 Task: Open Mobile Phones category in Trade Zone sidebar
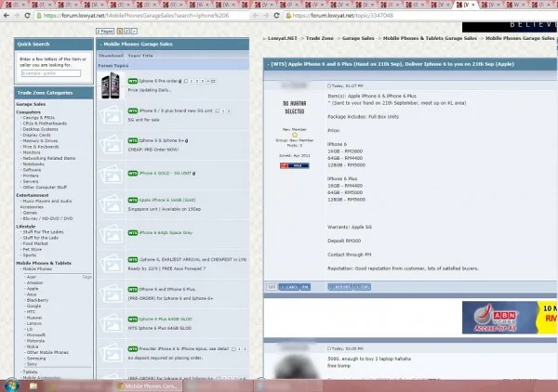pos(37,269)
